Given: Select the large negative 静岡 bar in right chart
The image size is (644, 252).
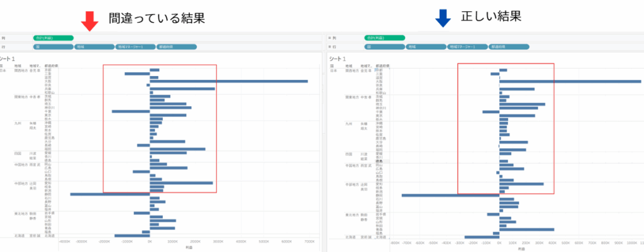Looking at the screenshot, I should (x=450, y=195).
